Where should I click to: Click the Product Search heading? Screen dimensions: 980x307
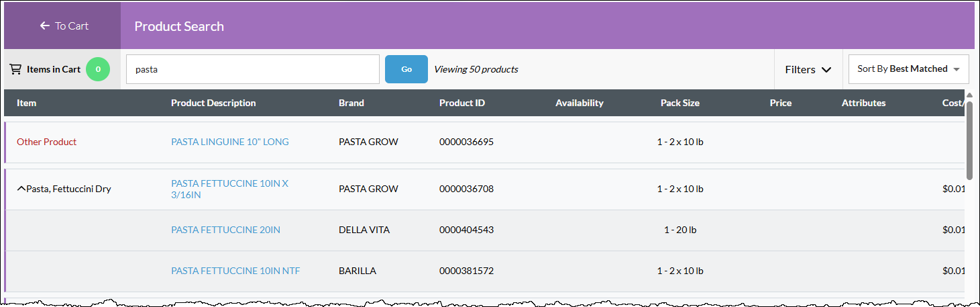[179, 26]
